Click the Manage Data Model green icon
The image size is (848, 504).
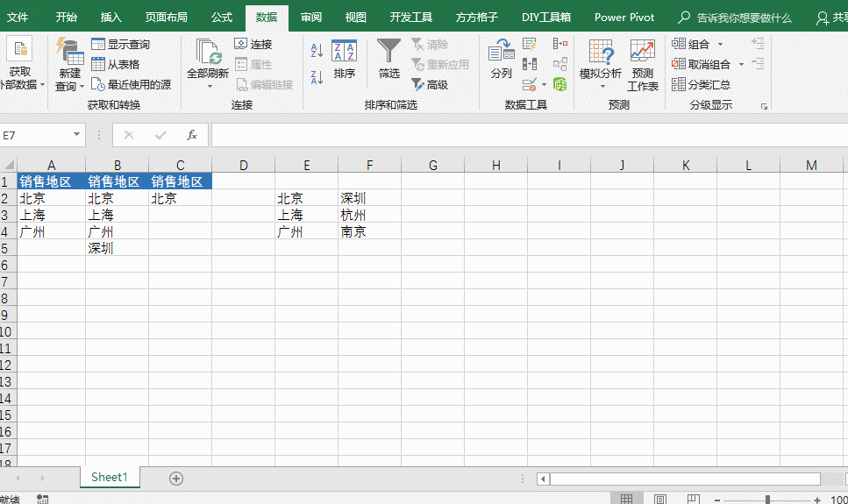pyautogui.click(x=560, y=84)
